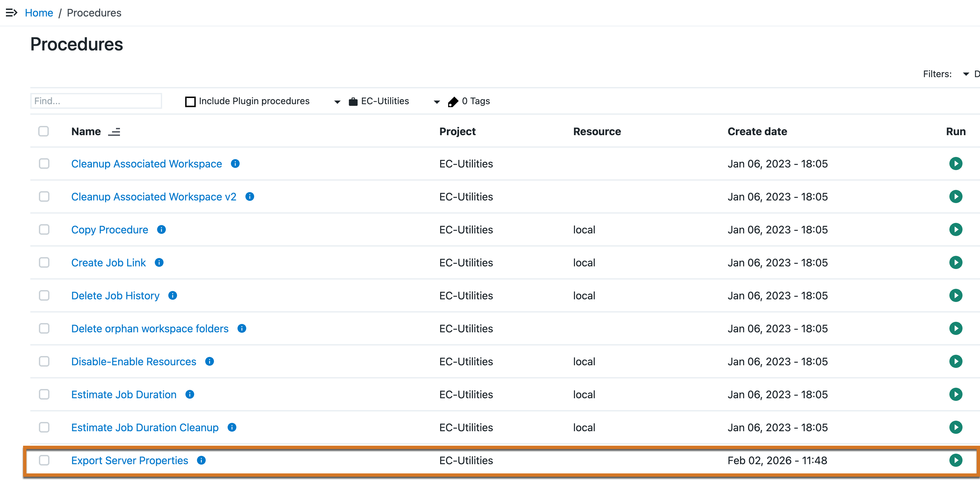Check the Create Job Link row checkbox
This screenshot has width=980, height=480.
[44, 262]
